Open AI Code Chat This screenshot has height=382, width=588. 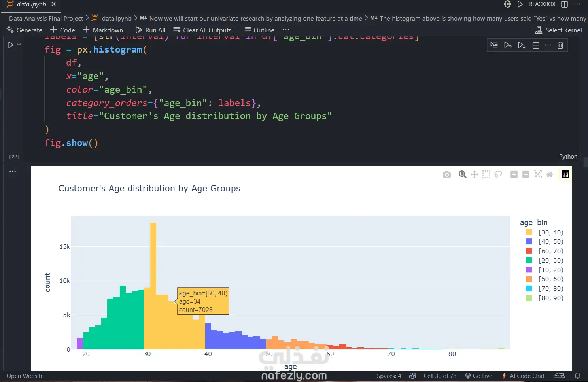coord(523,376)
